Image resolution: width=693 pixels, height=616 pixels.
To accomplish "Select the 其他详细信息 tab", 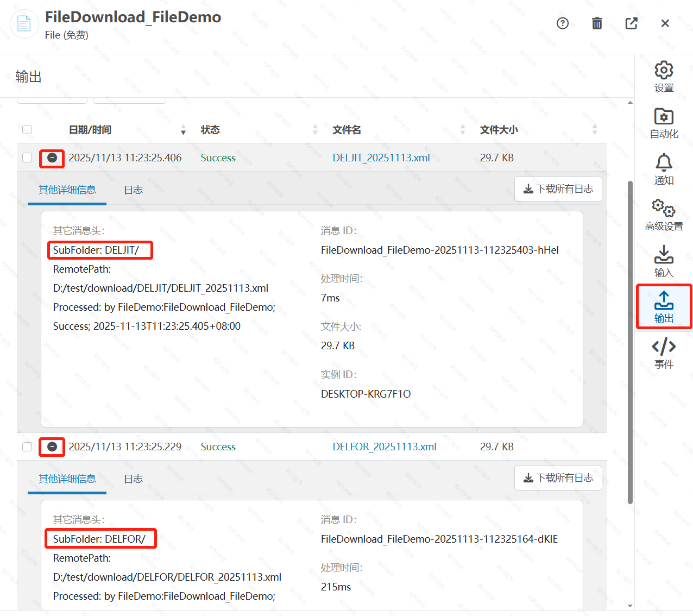I will point(66,190).
